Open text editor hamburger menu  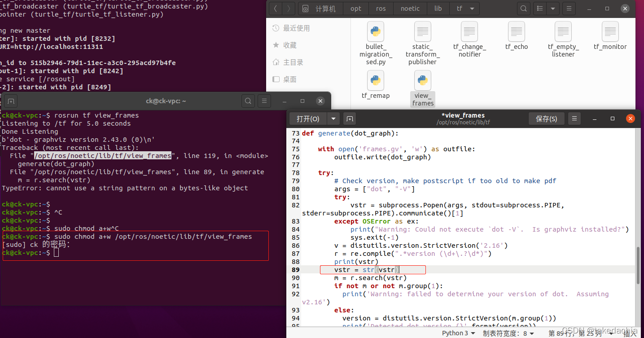[574, 119]
